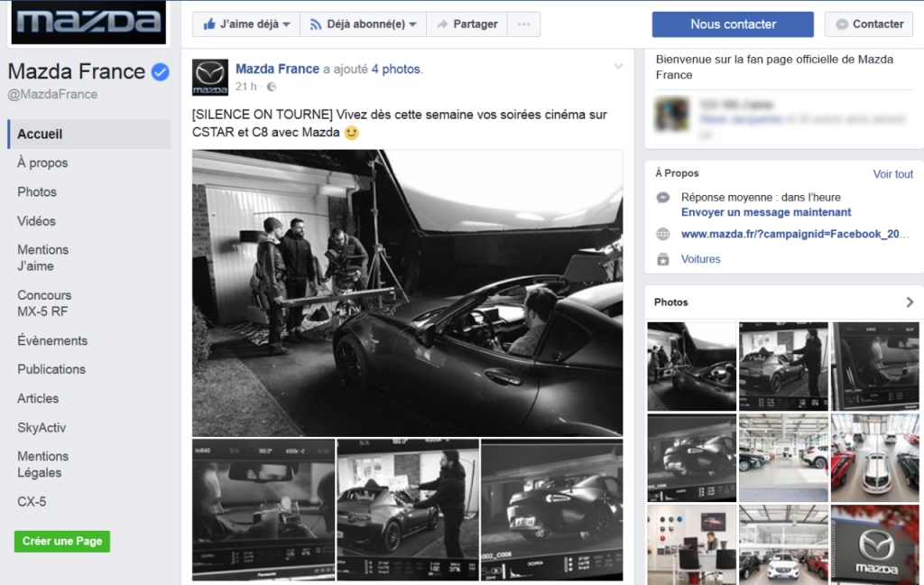This screenshot has width=924, height=585.
Task: Click the @MazdaFrance handle
Action: [52, 95]
